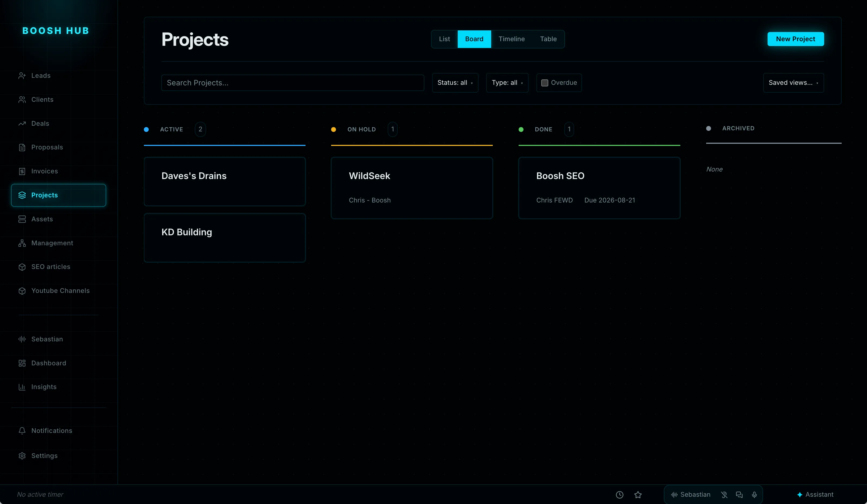Click the ACTIVE column header

[171, 129]
